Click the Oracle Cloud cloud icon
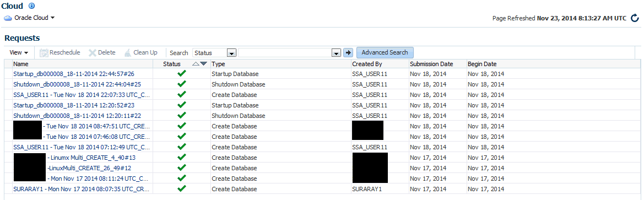The image size is (644, 200). 8,18
